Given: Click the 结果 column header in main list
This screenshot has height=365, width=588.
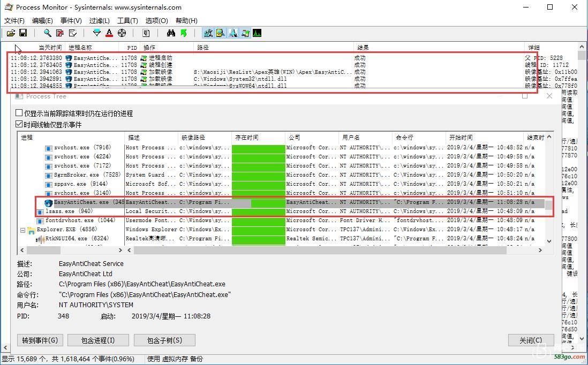Looking at the screenshot, I should (x=439, y=48).
